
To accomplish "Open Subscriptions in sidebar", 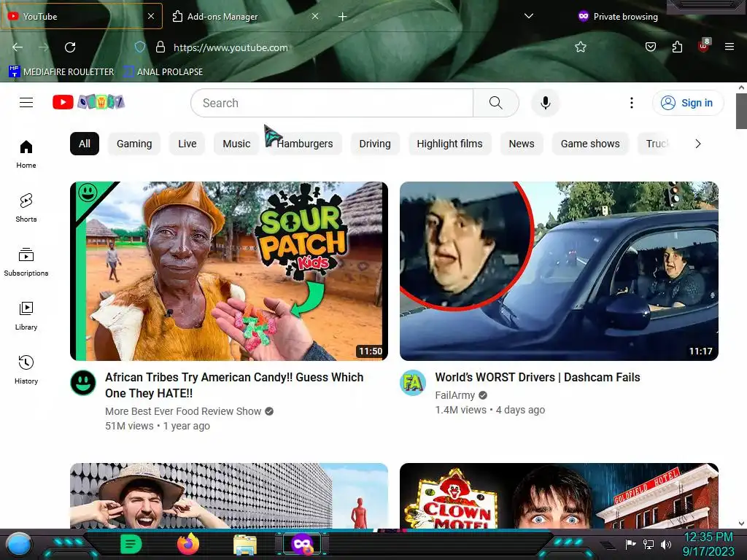I will click(x=26, y=262).
